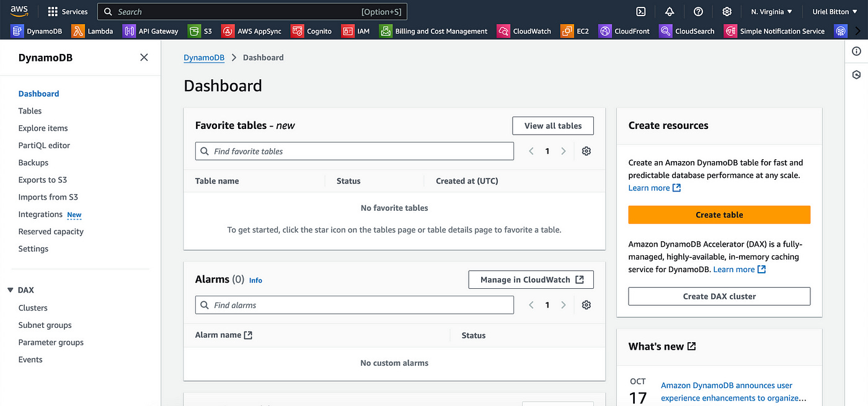This screenshot has height=406, width=868.
Task: Show more favorites bar shortcuts arrow
Action: pos(858,31)
